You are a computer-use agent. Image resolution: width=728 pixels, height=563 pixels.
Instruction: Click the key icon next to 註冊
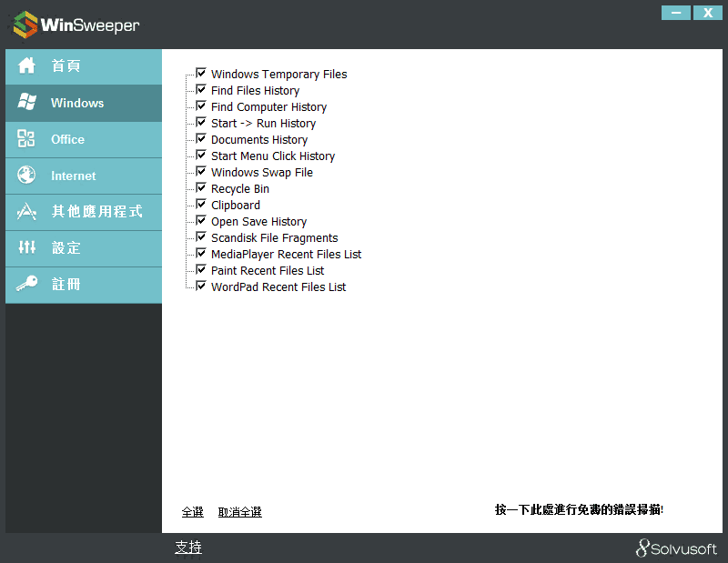coord(27,285)
